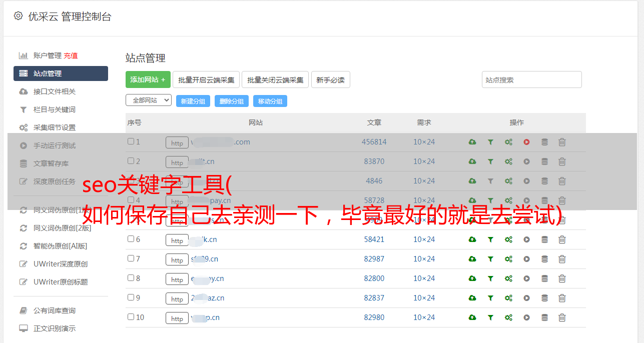The image size is (644, 343).
Task: Click the play icon in row 6
Action: point(526,239)
